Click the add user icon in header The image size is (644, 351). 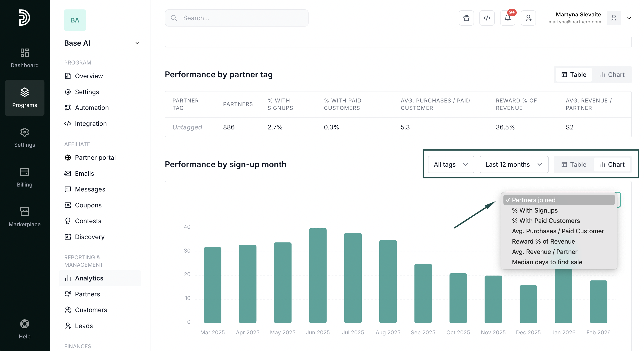(528, 18)
